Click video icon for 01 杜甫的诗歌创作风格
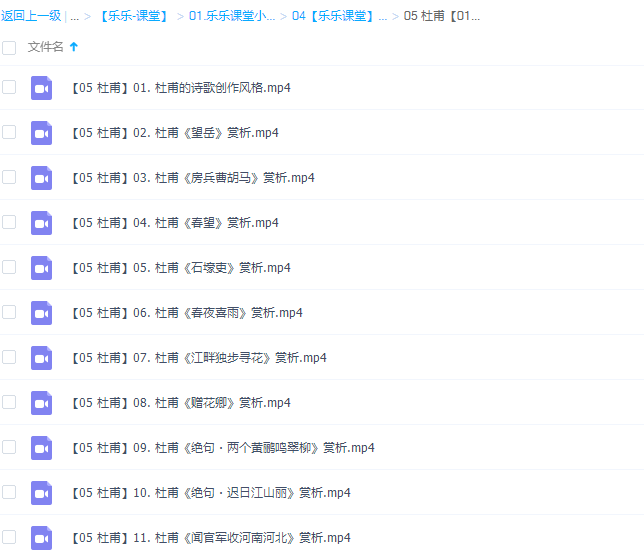Viewport: 644px width, 558px height. (41, 88)
